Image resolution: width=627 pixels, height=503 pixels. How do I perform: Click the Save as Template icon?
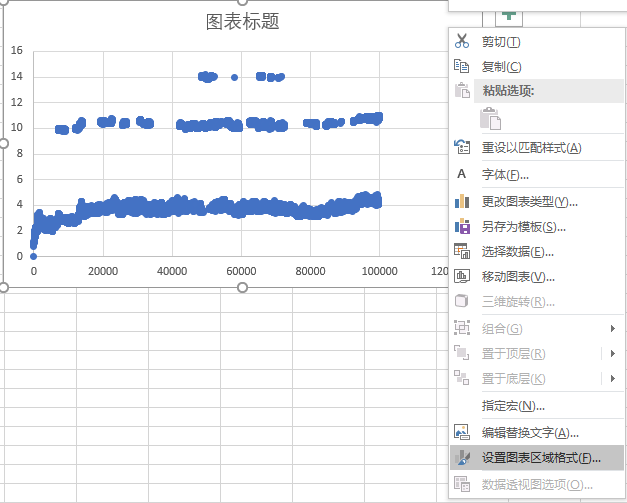pos(462,226)
